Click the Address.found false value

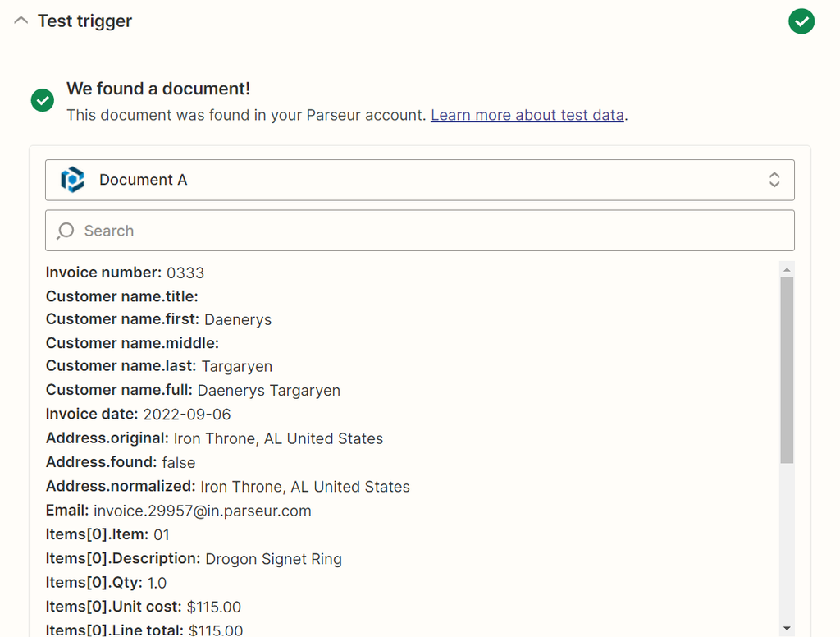[x=181, y=462]
